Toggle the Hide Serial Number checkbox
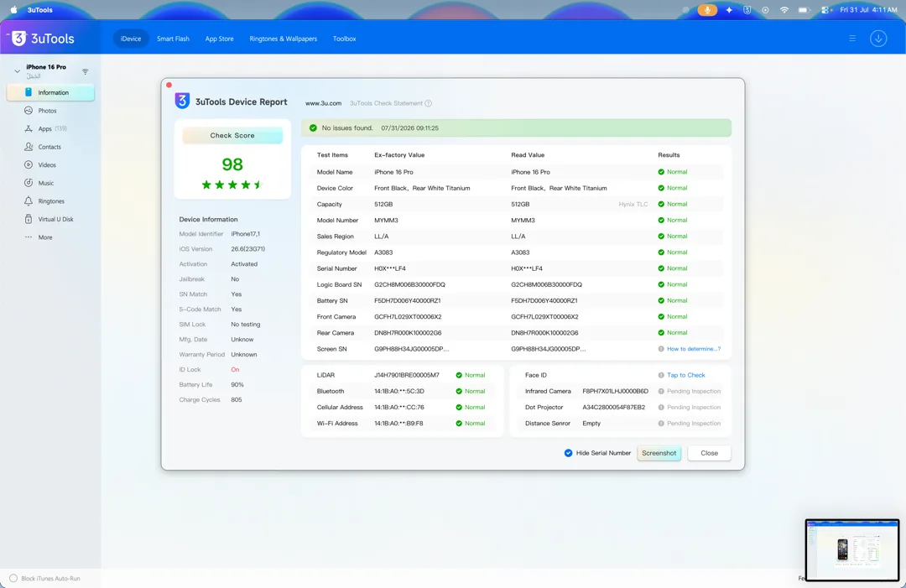Viewport: 906px width, 588px height. (568, 453)
